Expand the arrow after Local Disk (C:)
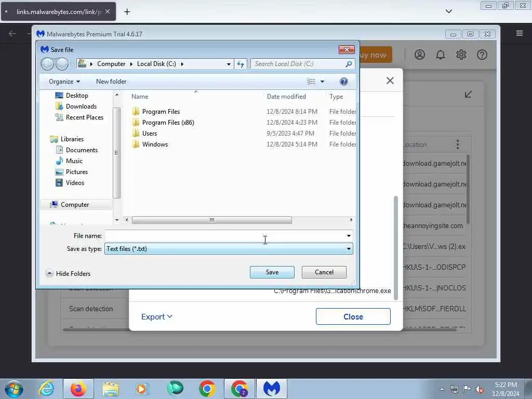532x399 pixels. pos(182,64)
